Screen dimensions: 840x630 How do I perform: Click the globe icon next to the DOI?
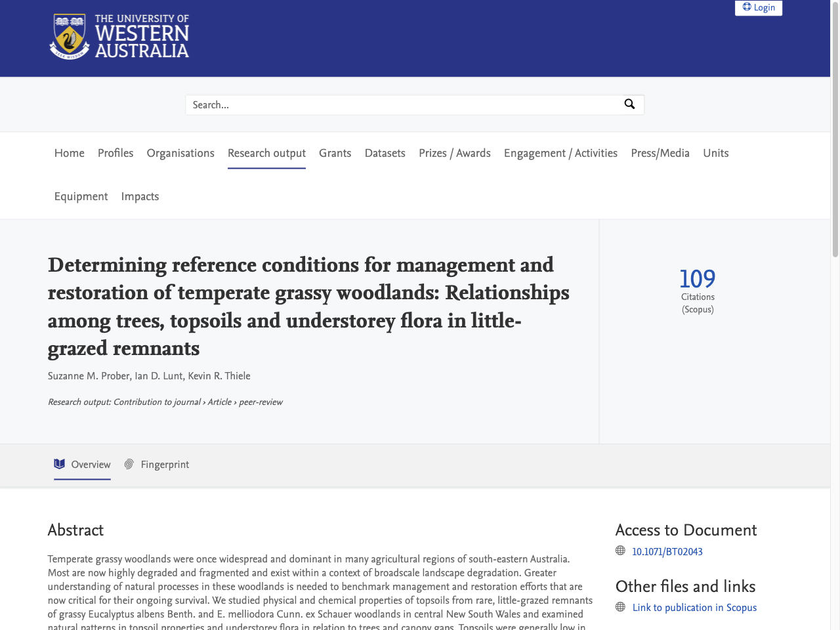(x=619, y=551)
